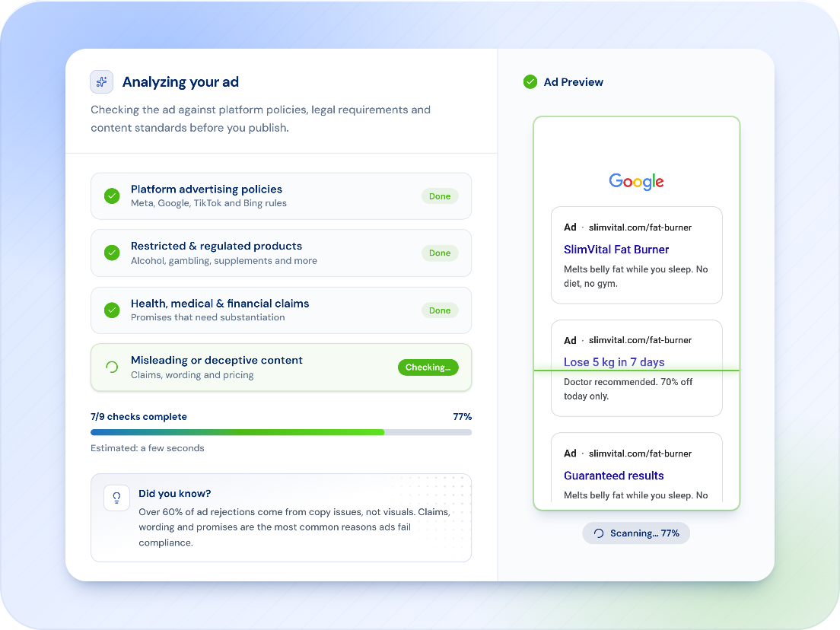Click the description under SlimVital Fat Burner

pos(636,276)
